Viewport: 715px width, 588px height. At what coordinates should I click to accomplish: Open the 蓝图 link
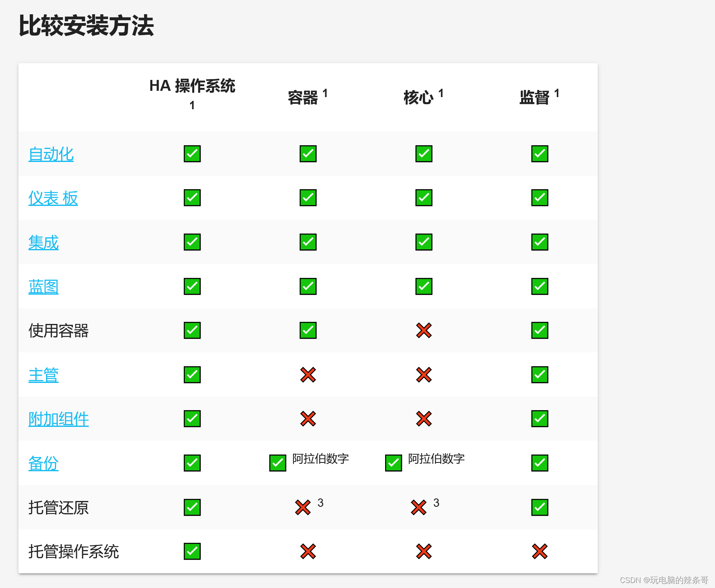44,287
